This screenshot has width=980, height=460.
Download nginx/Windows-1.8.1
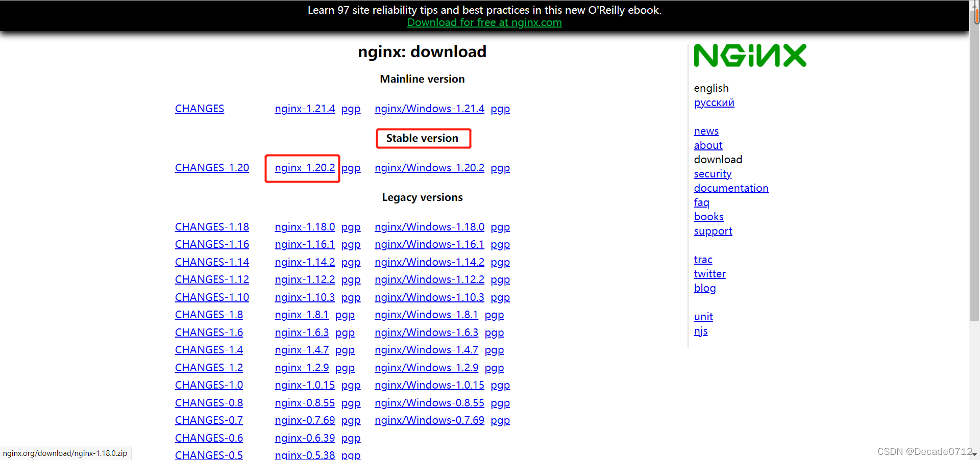pos(426,315)
